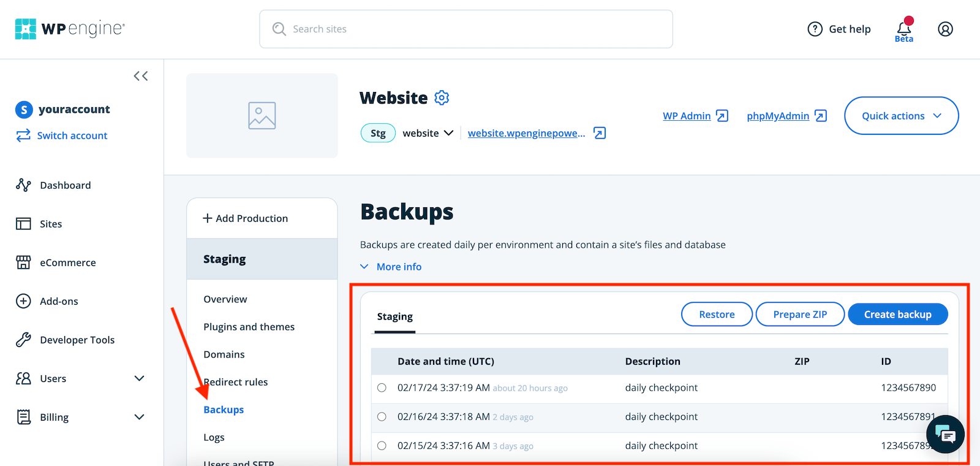Click the eCommerce storefront icon
The height and width of the screenshot is (466, 980).
[23, 262]
